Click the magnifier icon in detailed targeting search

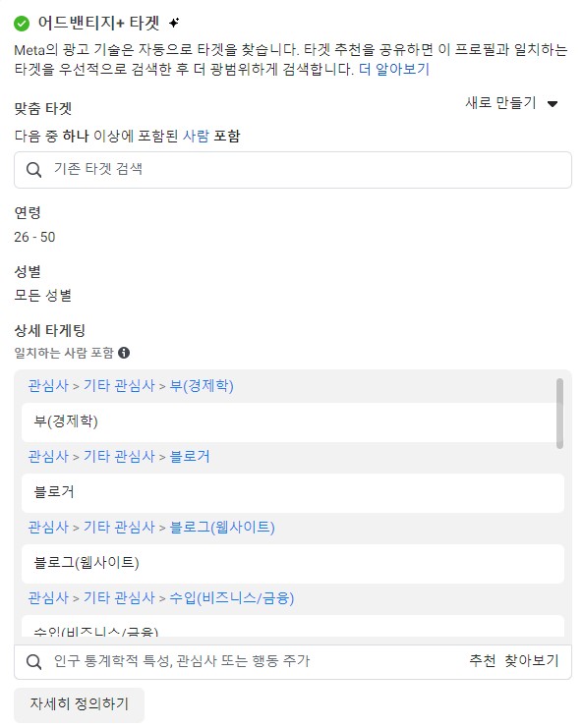pyautogui.click(x=33, y=661)
